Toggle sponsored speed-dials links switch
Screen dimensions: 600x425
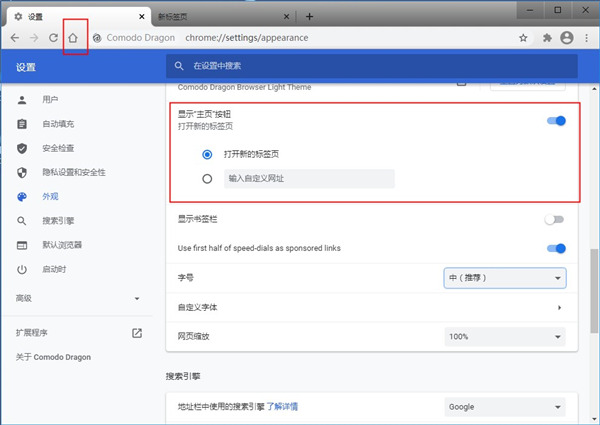(x=556, y=248)
